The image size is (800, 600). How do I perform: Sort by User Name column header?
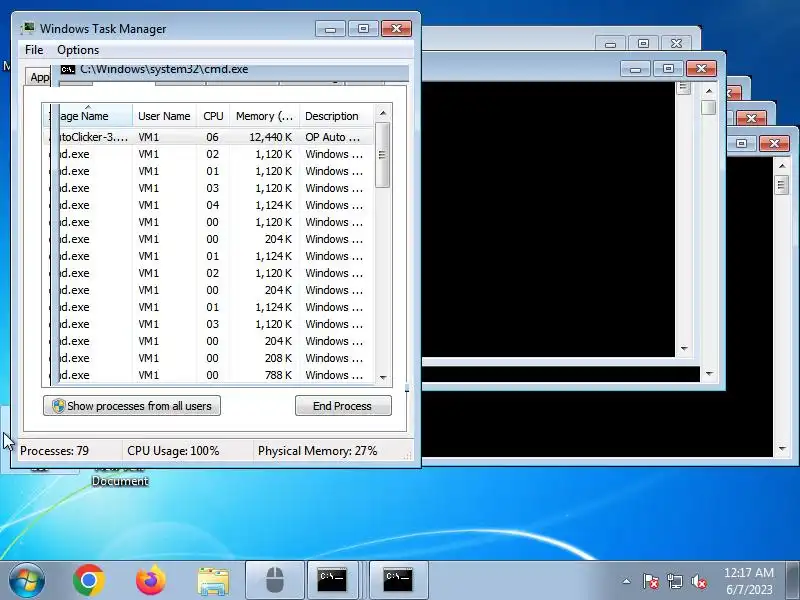pyautogui.click(x=164, y=116)
